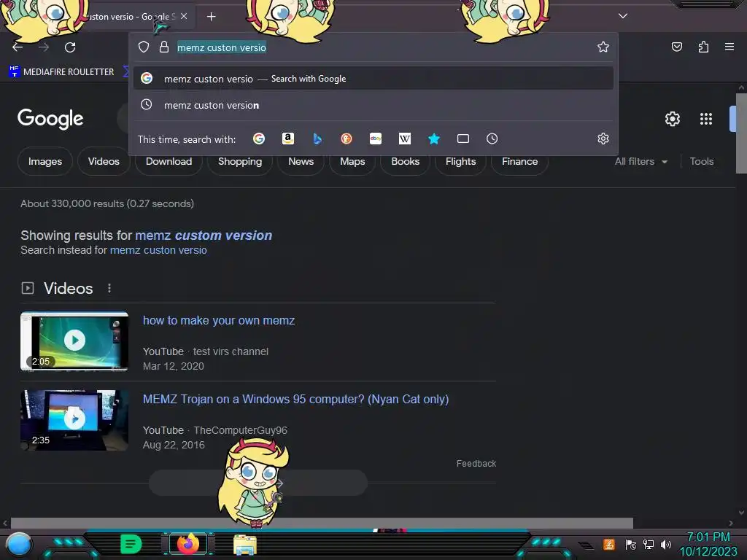Close the Google Search tab
Viewport: 747px width, 560px height.
point(184,16)
